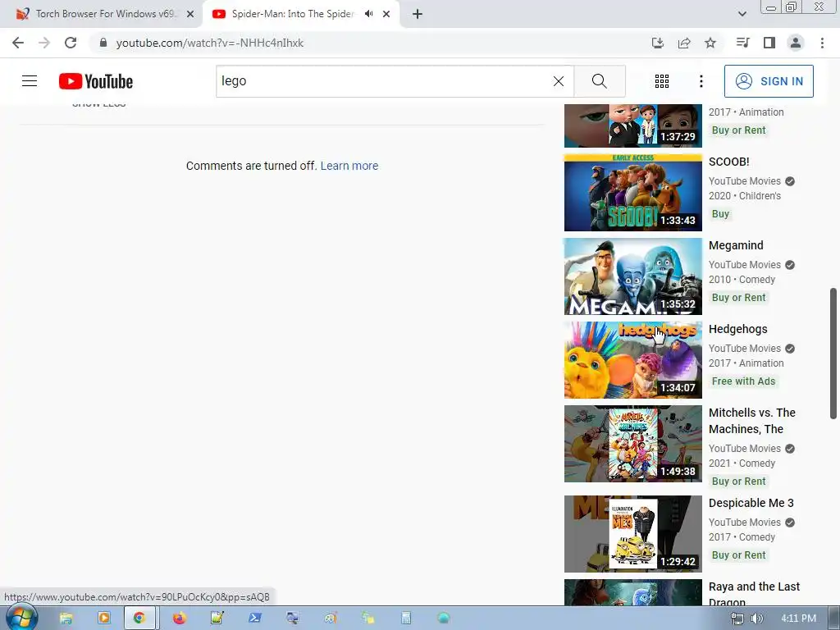Toggle the browser side panel
Image resolution: width=840 pixels, height=630 pixels.
coord(769,43)
